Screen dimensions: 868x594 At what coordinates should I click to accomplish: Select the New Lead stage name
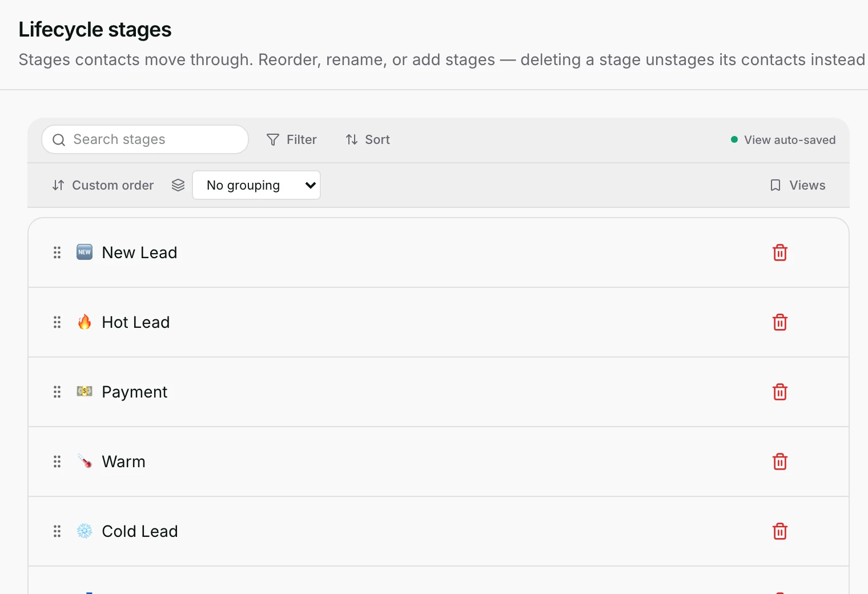(x=139, y=252)
